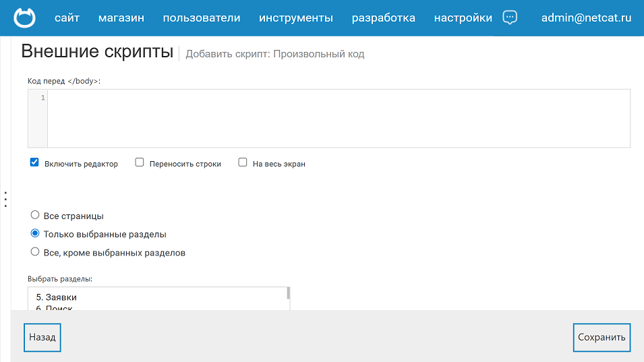Select 5. Заявки in the sections list
644x362 pixels.
click(x=57, y=297)
